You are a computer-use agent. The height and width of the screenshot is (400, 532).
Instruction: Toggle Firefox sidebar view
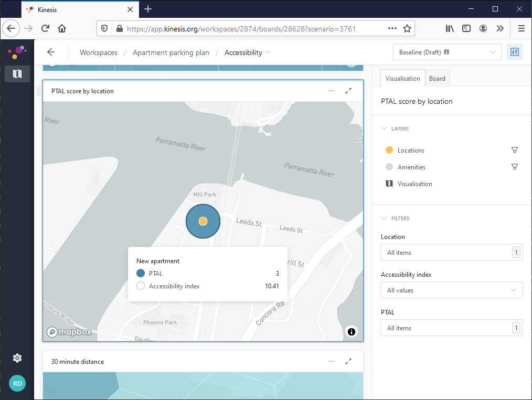click(466, 28)
